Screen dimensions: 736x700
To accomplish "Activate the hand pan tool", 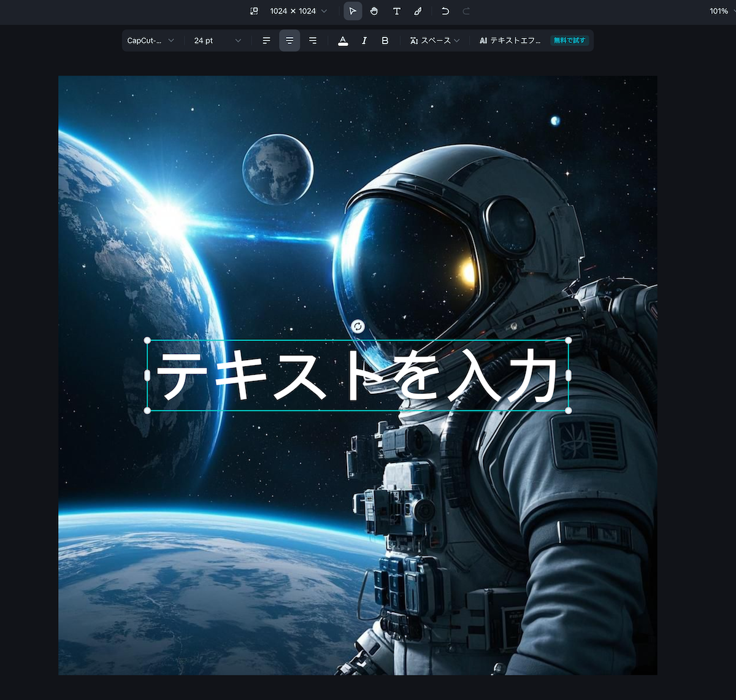I will pyautogui.click(x=375, y=11).
